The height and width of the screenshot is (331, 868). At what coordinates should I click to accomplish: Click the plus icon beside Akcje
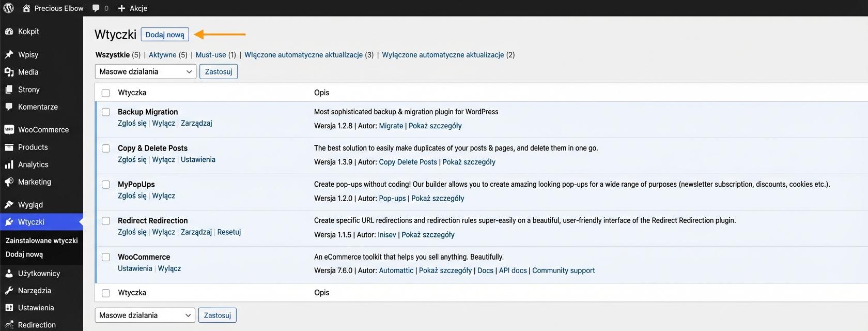coord(121,8)
